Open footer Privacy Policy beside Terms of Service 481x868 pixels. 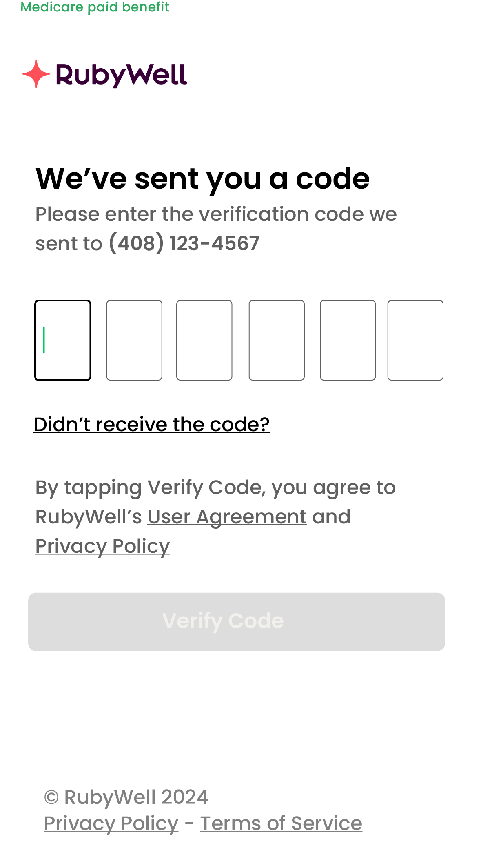click(x=111, y=823)
